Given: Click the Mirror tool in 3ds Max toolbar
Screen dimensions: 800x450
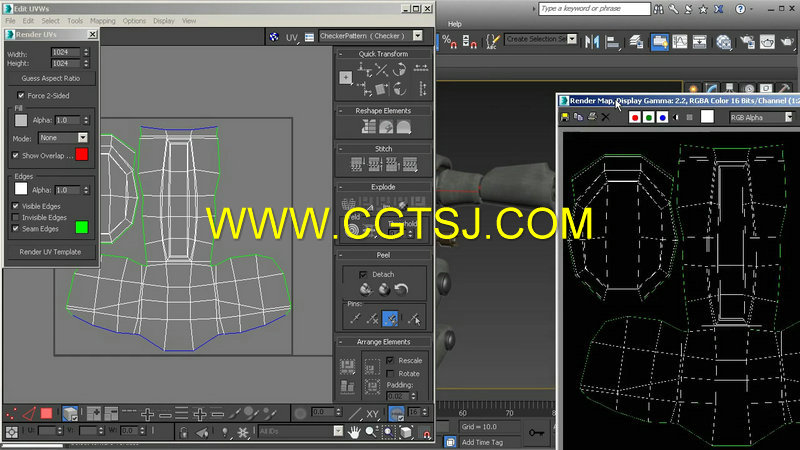Looking at the screenshot, I should [x=592, y=41].
